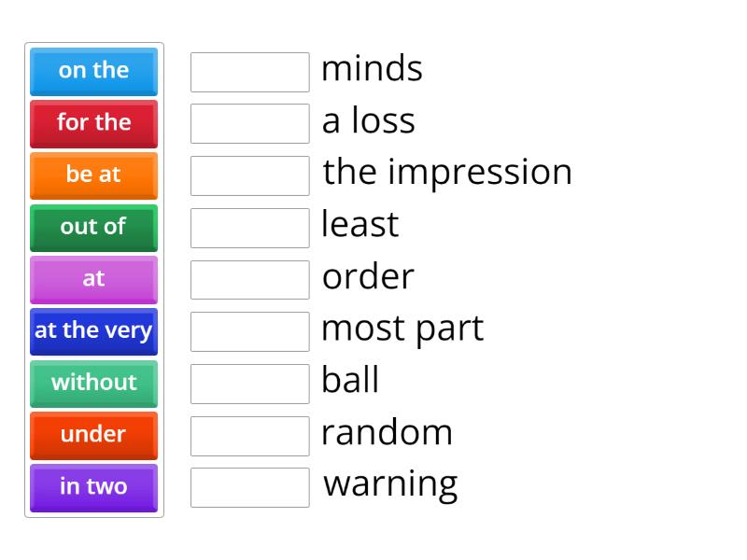Click the answer box beside 'minds'
The width and height of the screenshot is (747, 560).
pos(249,72)
